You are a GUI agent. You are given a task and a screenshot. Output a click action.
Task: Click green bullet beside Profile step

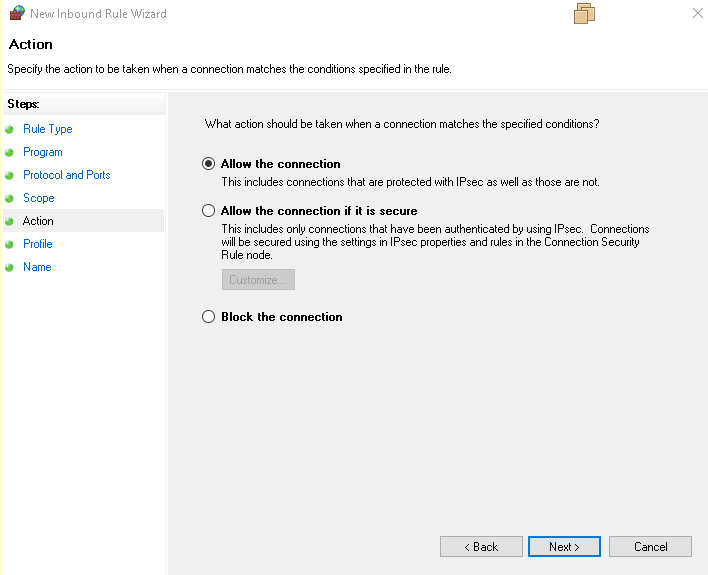pos(10,245)
